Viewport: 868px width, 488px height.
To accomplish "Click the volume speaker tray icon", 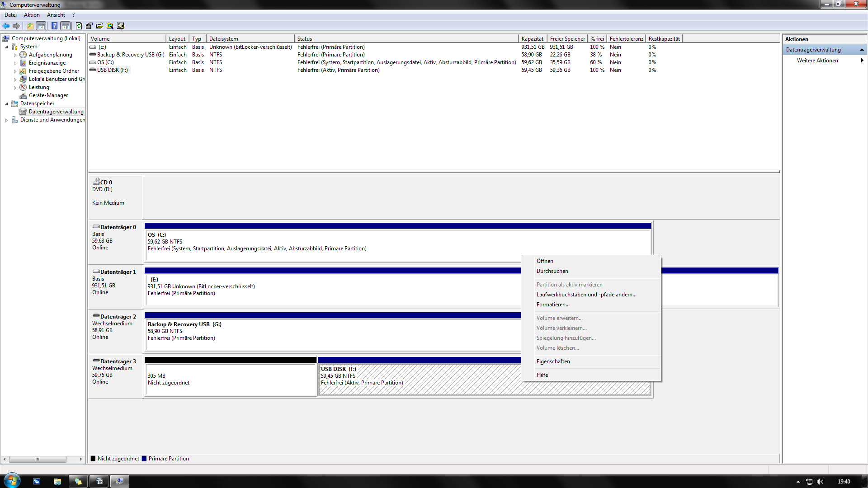I will point(820,482).
